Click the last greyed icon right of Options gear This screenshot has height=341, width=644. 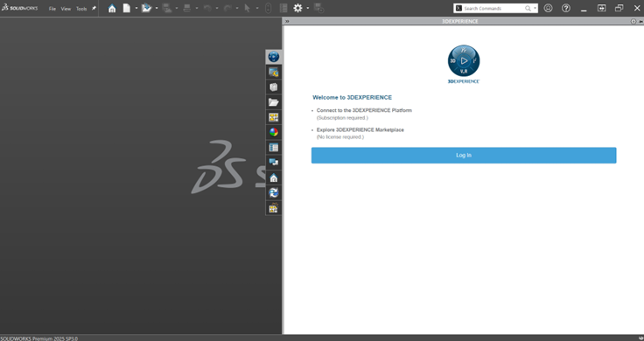point(318,8)
